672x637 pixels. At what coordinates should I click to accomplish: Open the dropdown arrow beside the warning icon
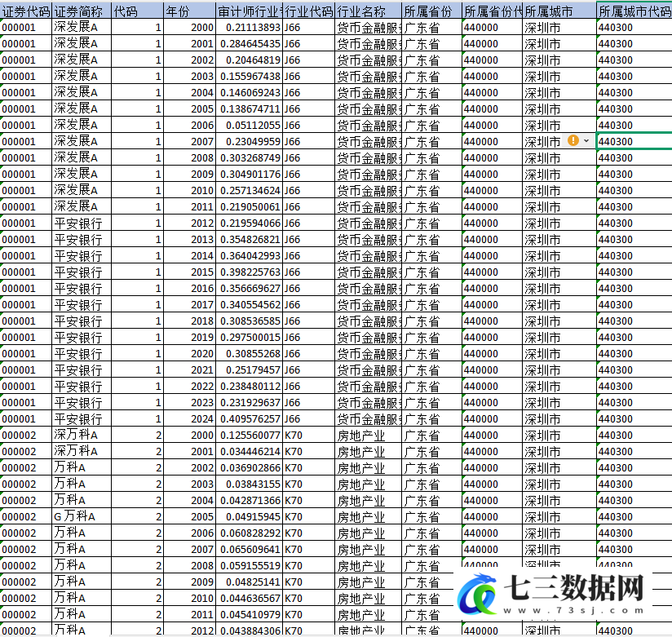(586, 140)
